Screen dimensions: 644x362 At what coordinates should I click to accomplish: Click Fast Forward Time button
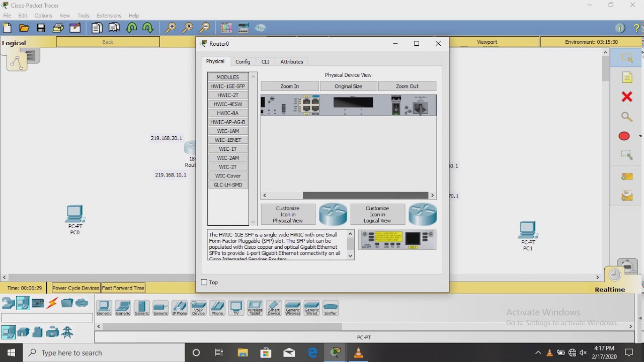(123, 288)
